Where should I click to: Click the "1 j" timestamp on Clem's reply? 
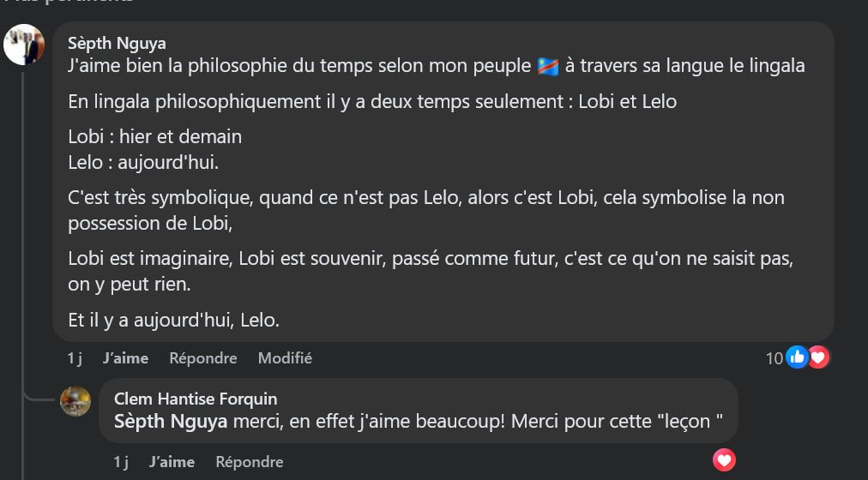coord(121,462)
